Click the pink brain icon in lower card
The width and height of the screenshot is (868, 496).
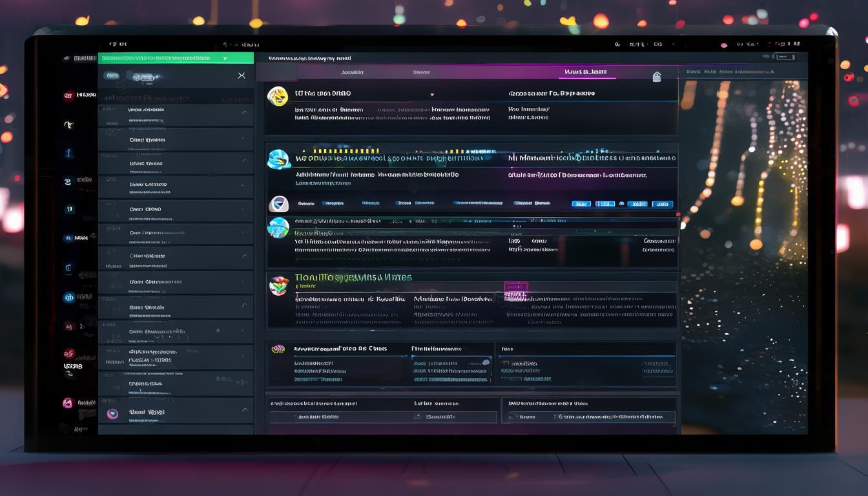pyautogui.click(x=278, y=349)
